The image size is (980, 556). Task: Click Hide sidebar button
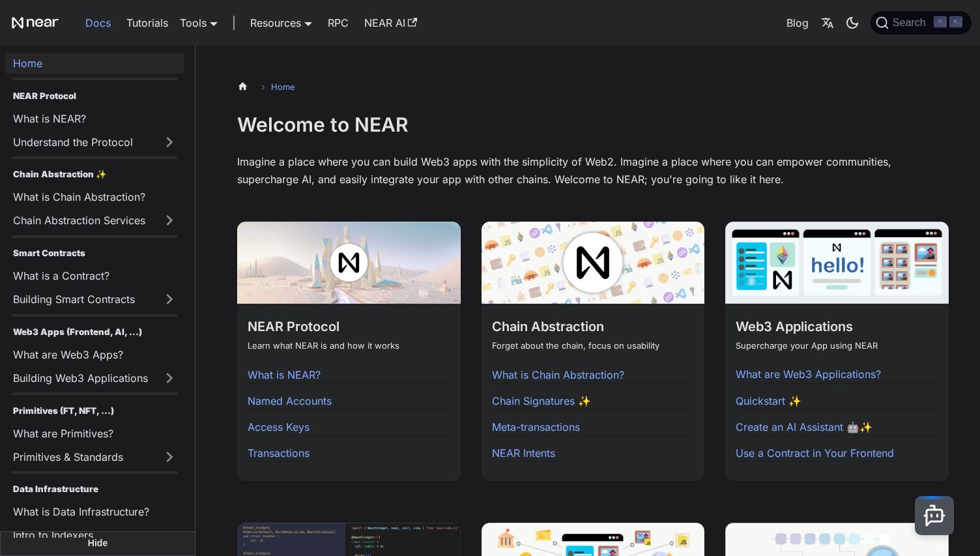[98, 543]
